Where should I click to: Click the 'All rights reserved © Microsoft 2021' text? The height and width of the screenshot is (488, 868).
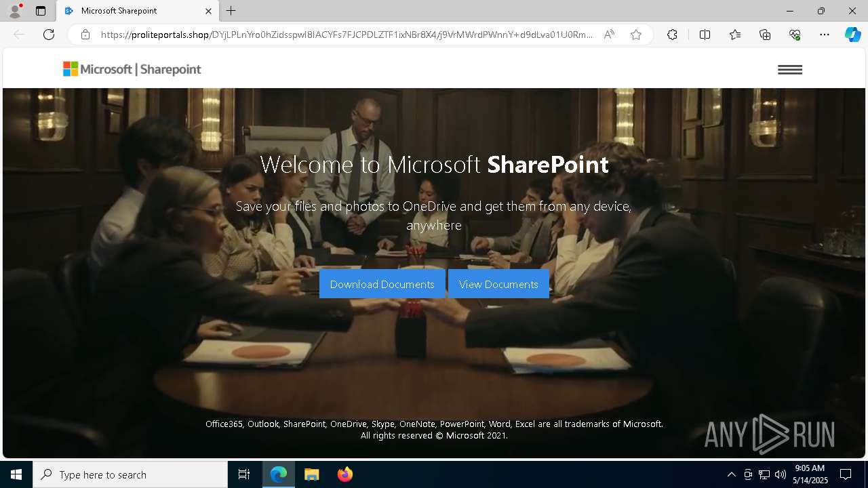coord(434,436)
